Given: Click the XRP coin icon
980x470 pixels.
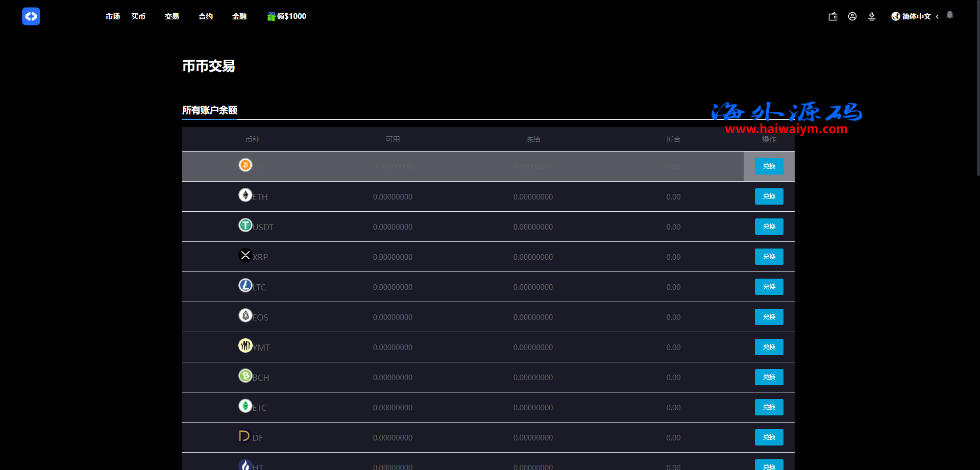Looking at the screenshot, I should click(246, 255).
